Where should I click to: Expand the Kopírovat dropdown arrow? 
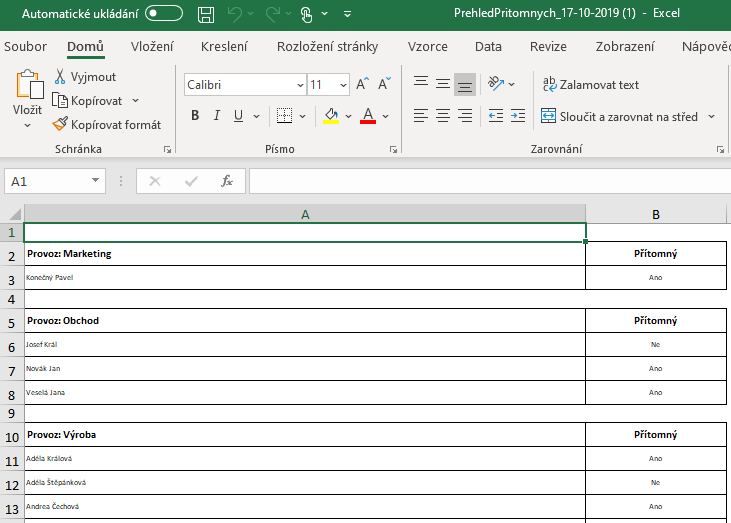pyautogui.click(x=135, y=101)
